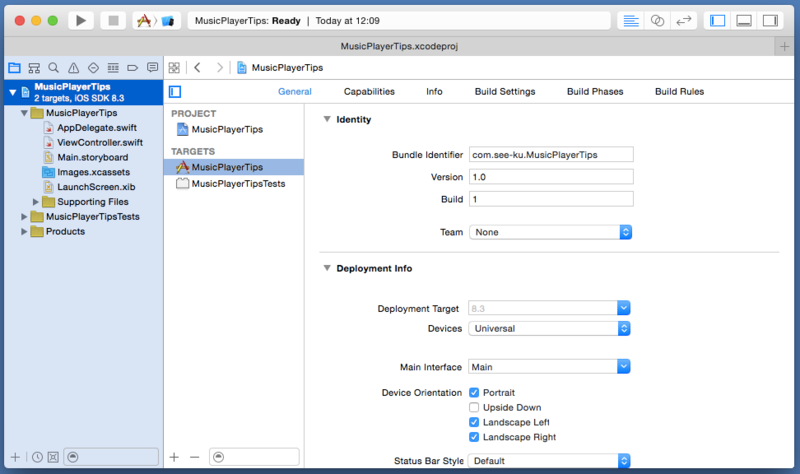Open the Report navigator
Viewport: 800px width, 474px height.
152,67
